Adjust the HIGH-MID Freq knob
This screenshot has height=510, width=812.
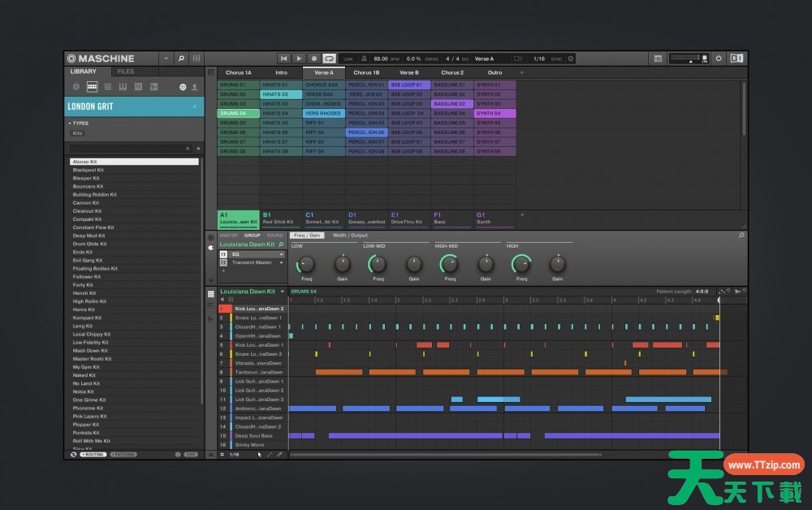[x=449, y=264]
